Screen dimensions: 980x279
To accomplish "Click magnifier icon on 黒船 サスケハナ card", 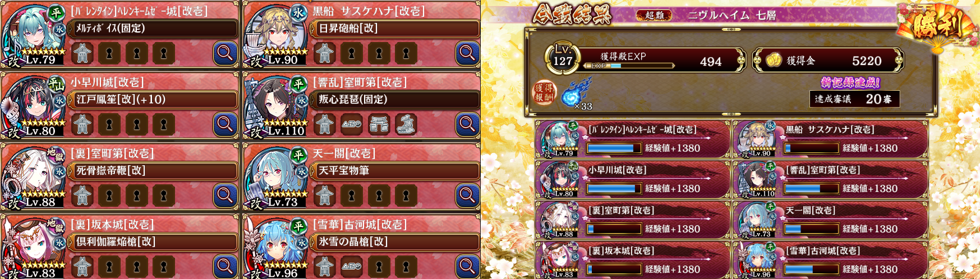I will pyautogui.click(x=467, y=53).
